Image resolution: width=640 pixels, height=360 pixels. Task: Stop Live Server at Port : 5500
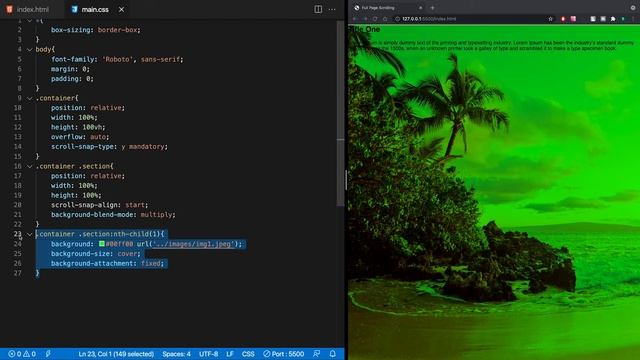point(284,354)
